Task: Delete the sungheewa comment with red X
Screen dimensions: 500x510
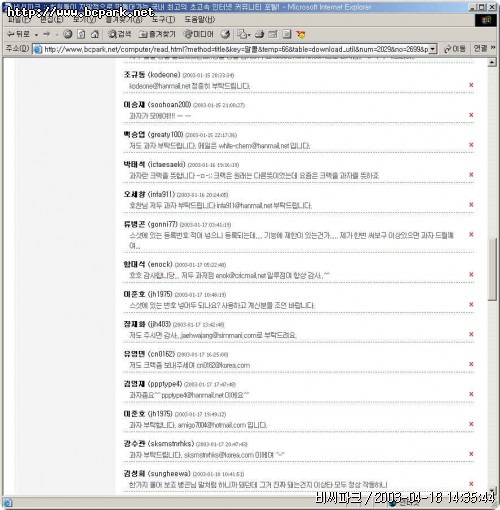Action: 471,484
